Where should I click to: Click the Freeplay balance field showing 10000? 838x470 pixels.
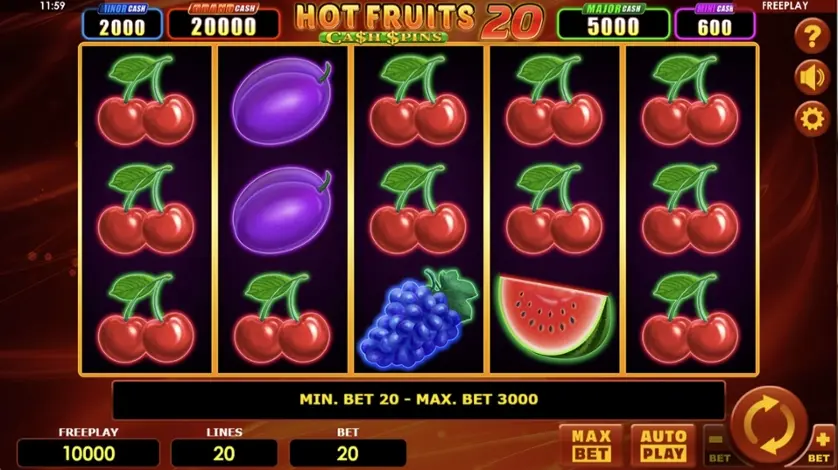pos(89,453)
